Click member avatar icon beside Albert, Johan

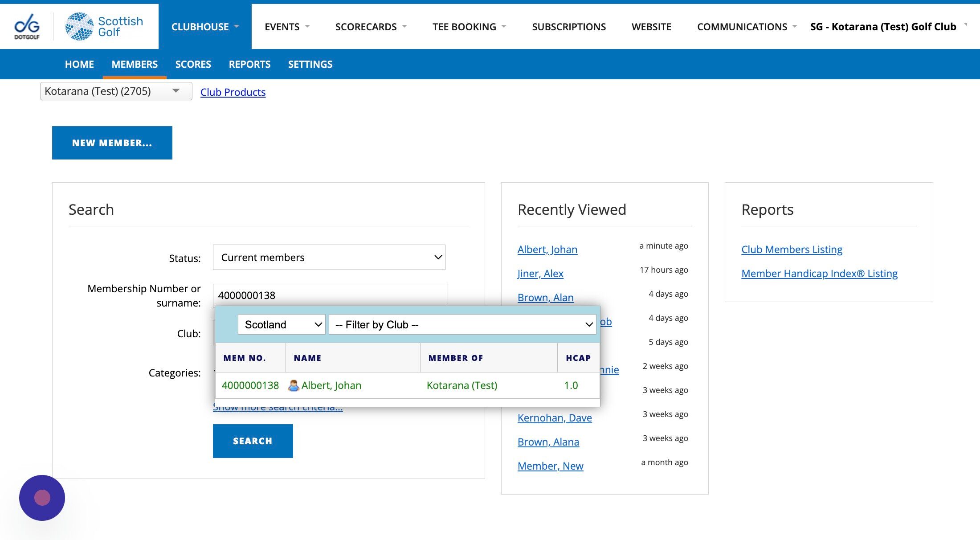pyautogui.click(x=293, y=385)
